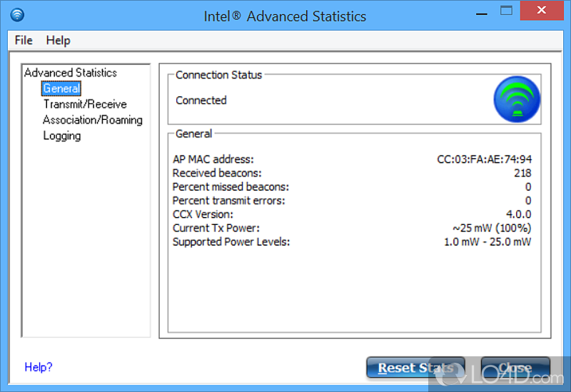Screen dimensions: 571x392
Task: Click the Received beacons count 218
Action: click(x=522, y=173)
